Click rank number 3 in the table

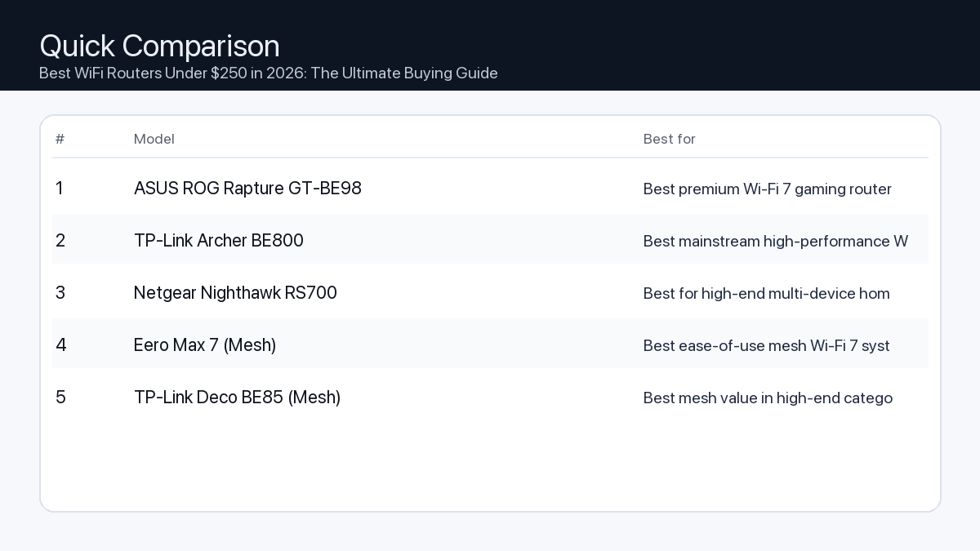60,293
